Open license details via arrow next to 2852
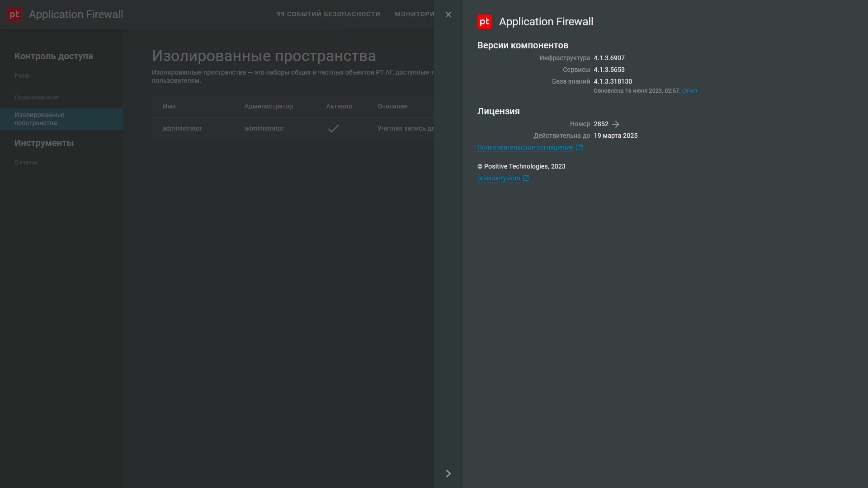Screen dimensions: 868x488 (x=615, y=124)
